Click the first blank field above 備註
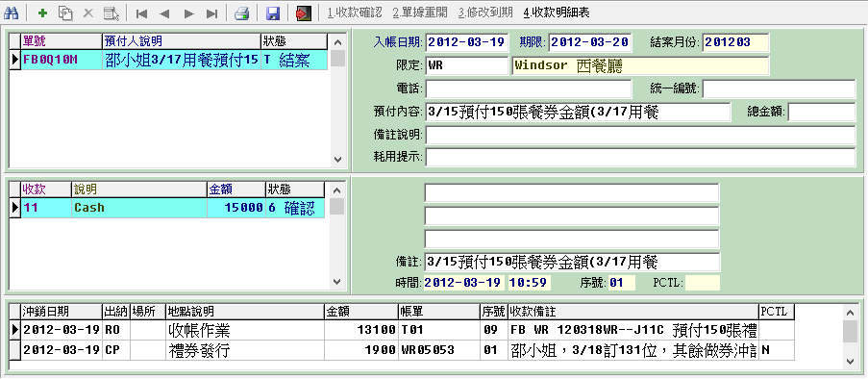The width and height of the screenshot is (868, 379). [572, 192]
